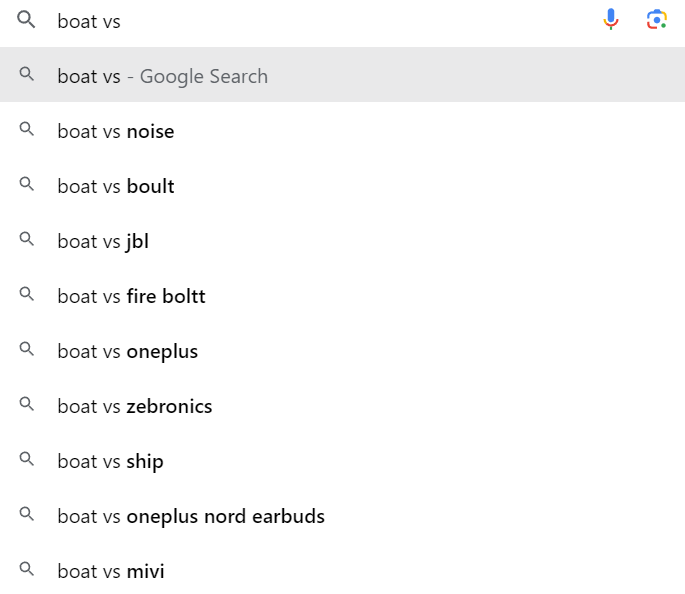Open Google Lens image search icon

pos(657,20)
